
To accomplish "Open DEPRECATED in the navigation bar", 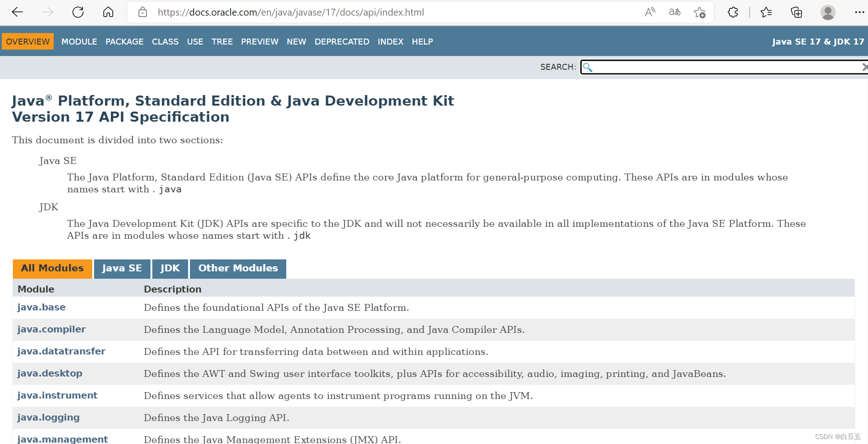I will (342, 42).
